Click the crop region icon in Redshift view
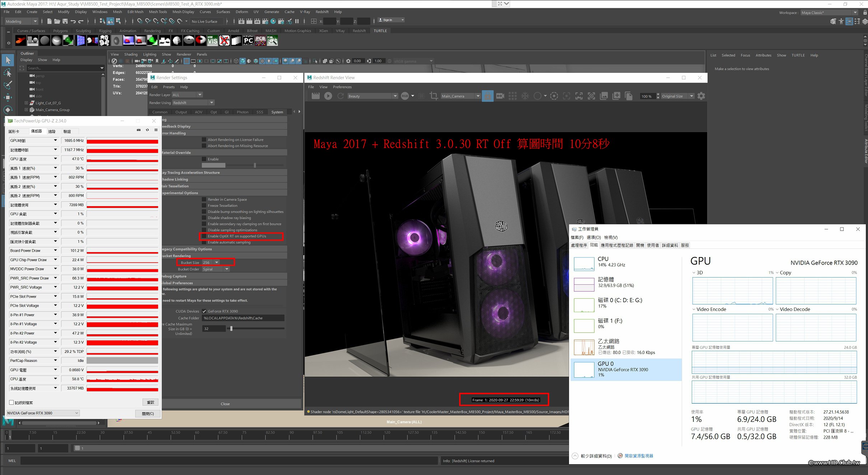 click(x=434, y=96)
